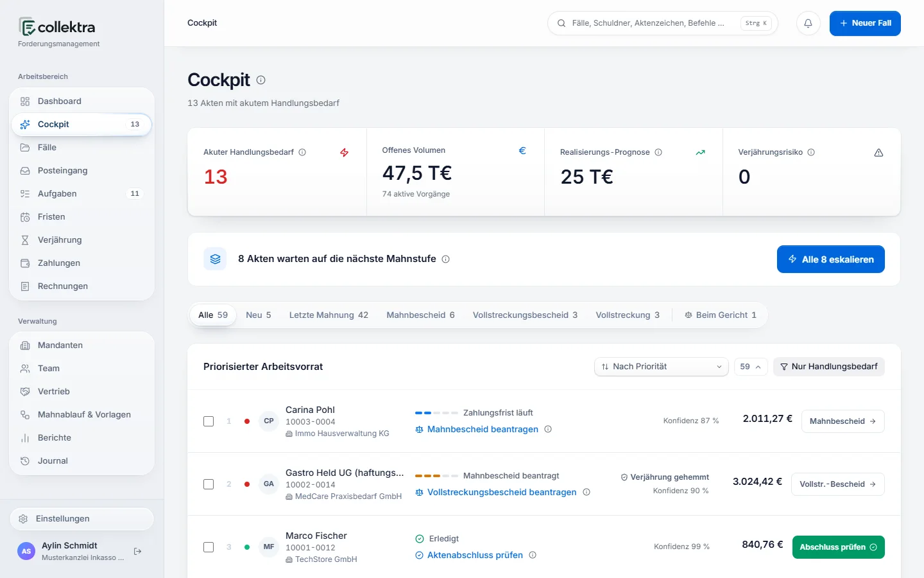
Task: Click the MF avatar for Marco Fischer
Action: pyautogui.click(x=269, y=547)
